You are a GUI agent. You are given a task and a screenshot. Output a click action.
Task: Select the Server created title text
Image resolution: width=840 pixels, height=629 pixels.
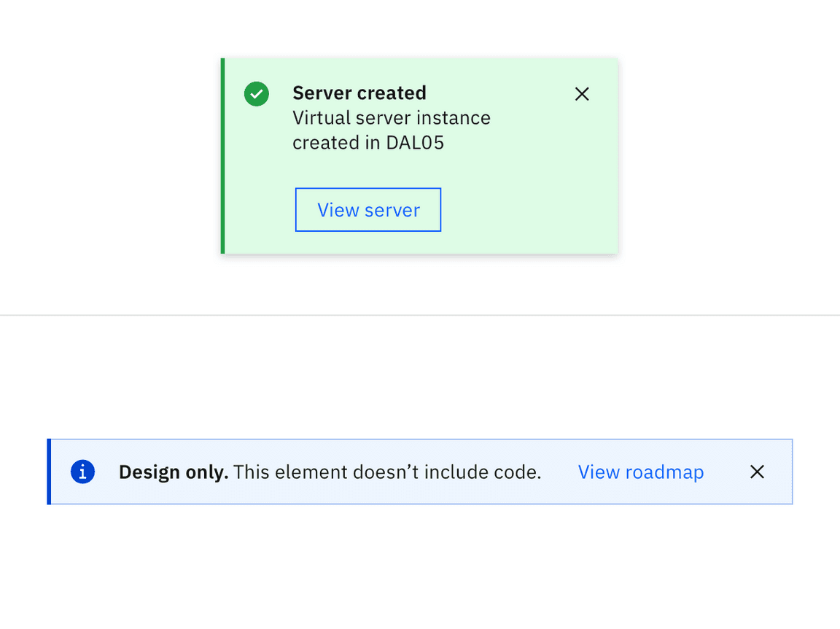click(x=359, y=93)
